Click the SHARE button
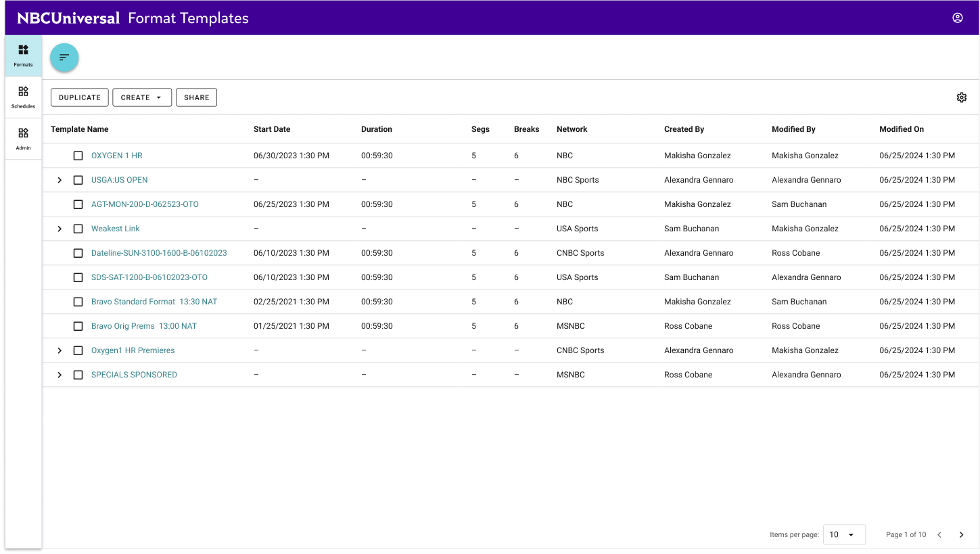 (196, 97)
